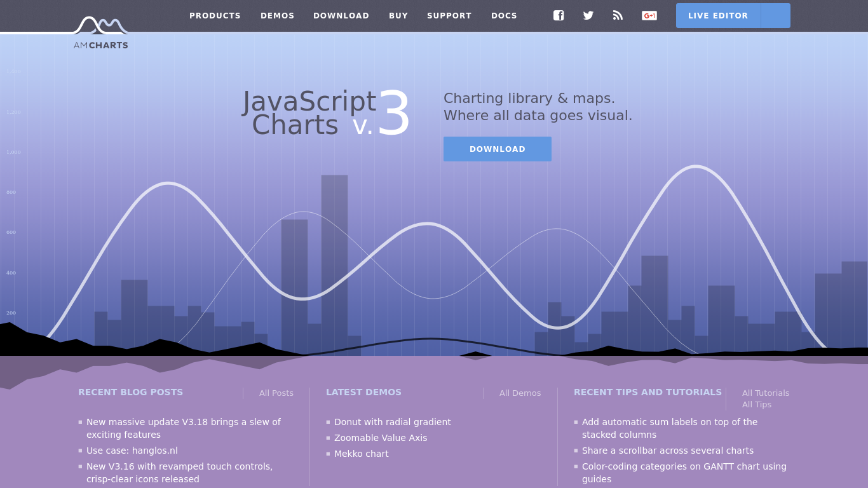Click the Google +1 icon
This screenshot has width=868, height=488.
coord(649,15)
